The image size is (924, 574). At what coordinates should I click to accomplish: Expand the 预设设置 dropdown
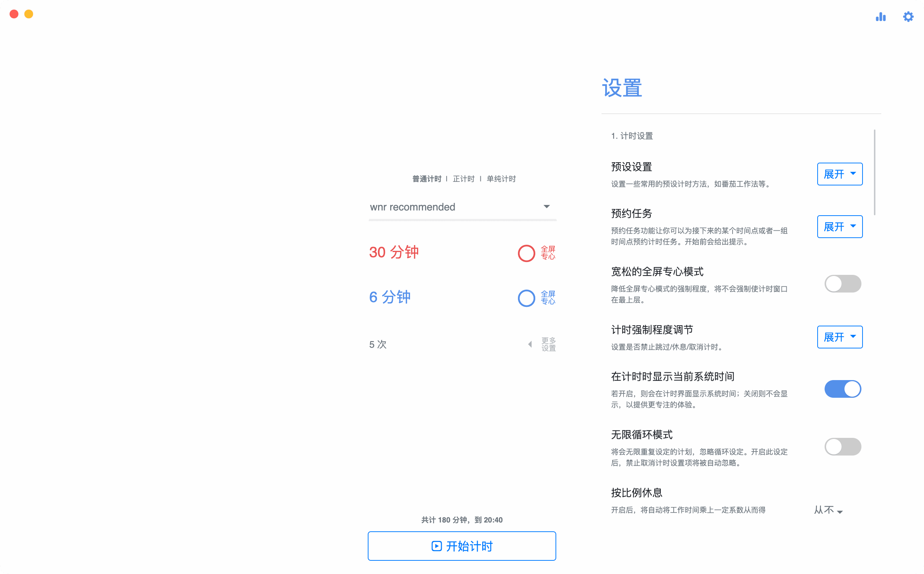click(x=839, y=174)
